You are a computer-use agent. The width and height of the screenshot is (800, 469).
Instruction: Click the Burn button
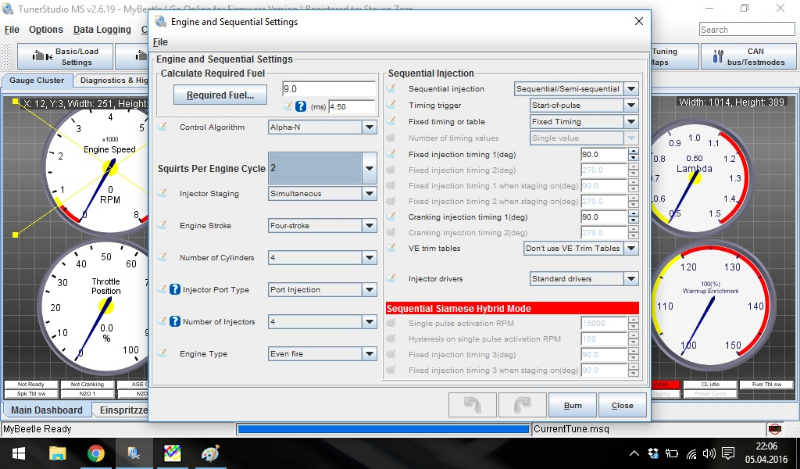tap(573, 405)
